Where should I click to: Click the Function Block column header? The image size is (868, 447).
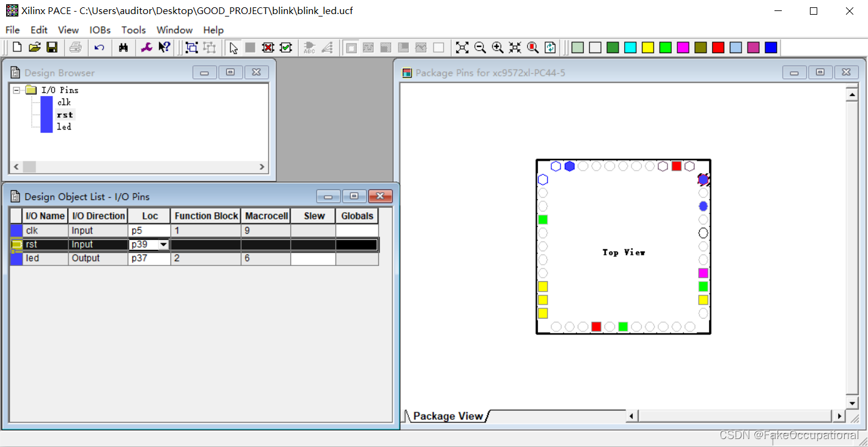point(206,216)
